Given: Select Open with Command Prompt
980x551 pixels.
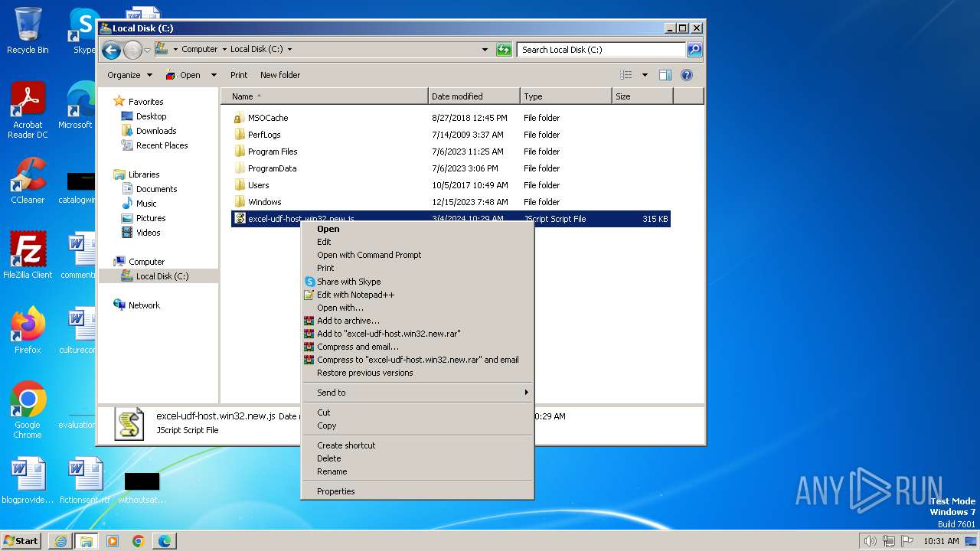Looking at the screenshot, I should 369,255.
